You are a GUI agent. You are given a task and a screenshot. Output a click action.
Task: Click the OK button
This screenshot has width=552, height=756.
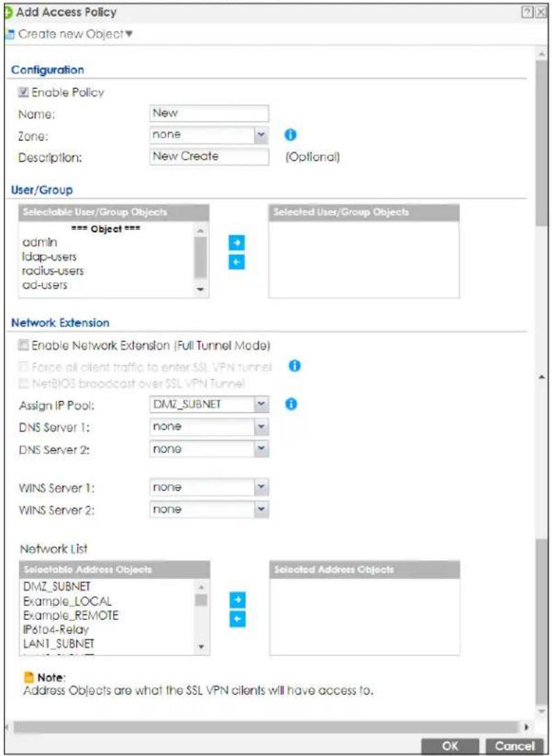point(450,746)
